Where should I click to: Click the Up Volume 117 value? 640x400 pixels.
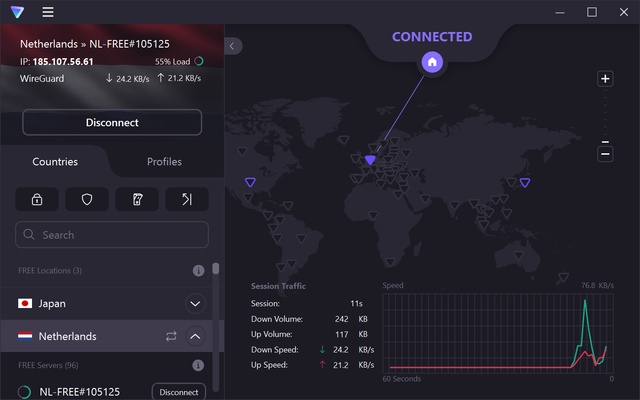pos(342,334)
